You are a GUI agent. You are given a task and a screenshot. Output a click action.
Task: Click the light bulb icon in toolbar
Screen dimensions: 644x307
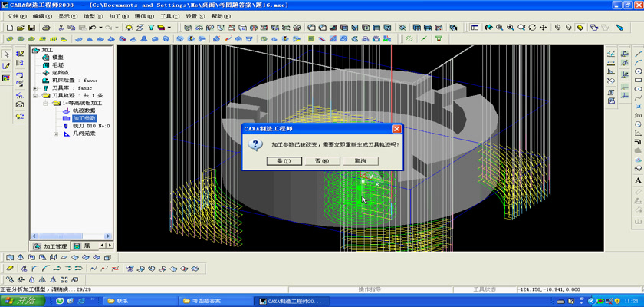[130, 28]
